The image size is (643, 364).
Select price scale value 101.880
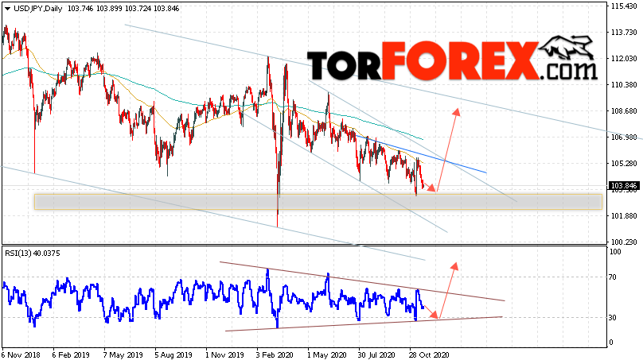point(624,216)
